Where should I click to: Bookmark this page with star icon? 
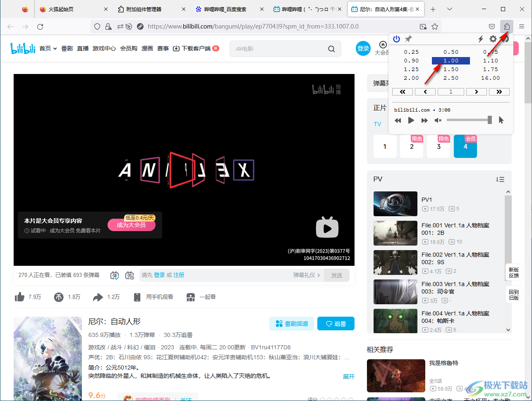(435, 26)
